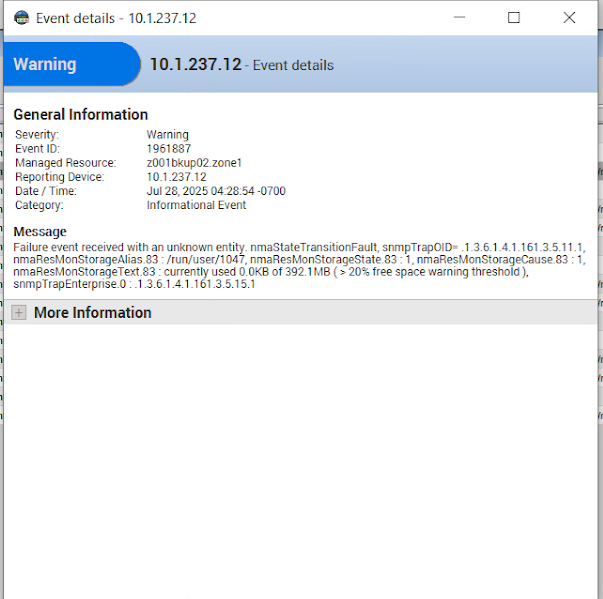Click the Category value Informational Event
The image size is (603, 599).
pyautogui.click(x=196, y=205)
